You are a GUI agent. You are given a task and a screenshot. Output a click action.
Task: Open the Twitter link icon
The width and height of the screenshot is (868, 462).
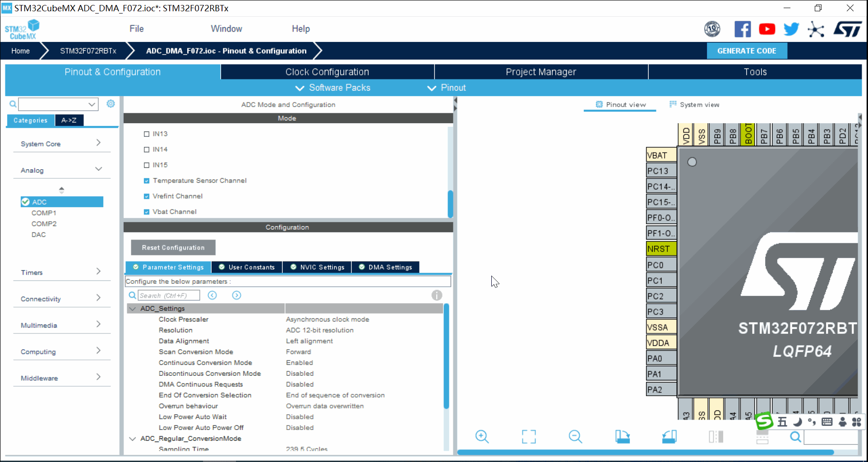(x=791, y=29)
